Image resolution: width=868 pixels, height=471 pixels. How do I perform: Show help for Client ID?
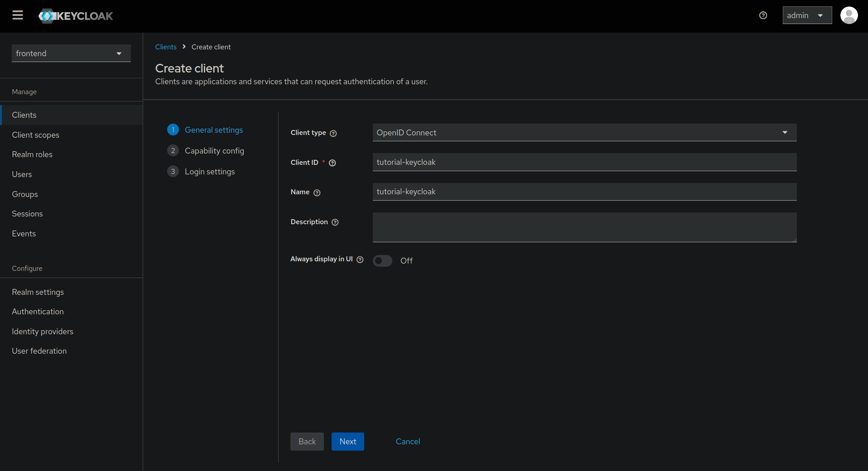click(x=333, y=163)
